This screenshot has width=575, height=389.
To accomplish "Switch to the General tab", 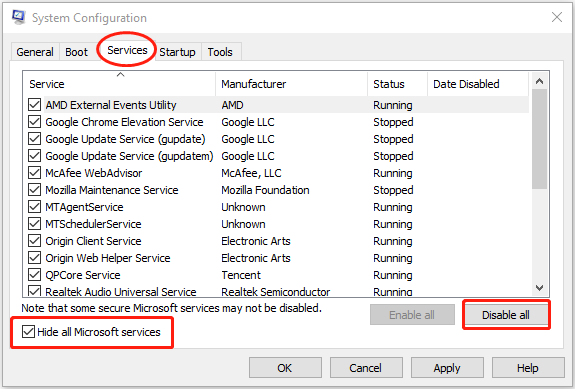I will (x=35, y=52).
